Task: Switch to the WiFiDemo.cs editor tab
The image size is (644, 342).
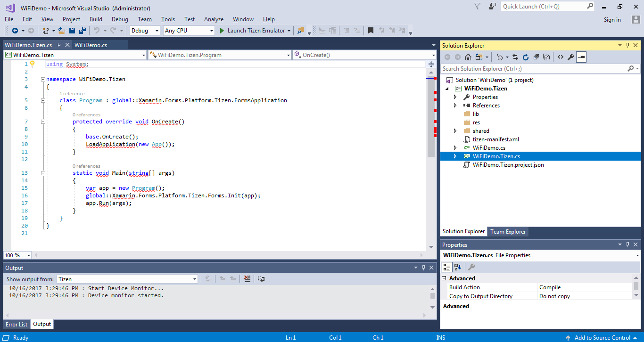Action: pos(91,45)
